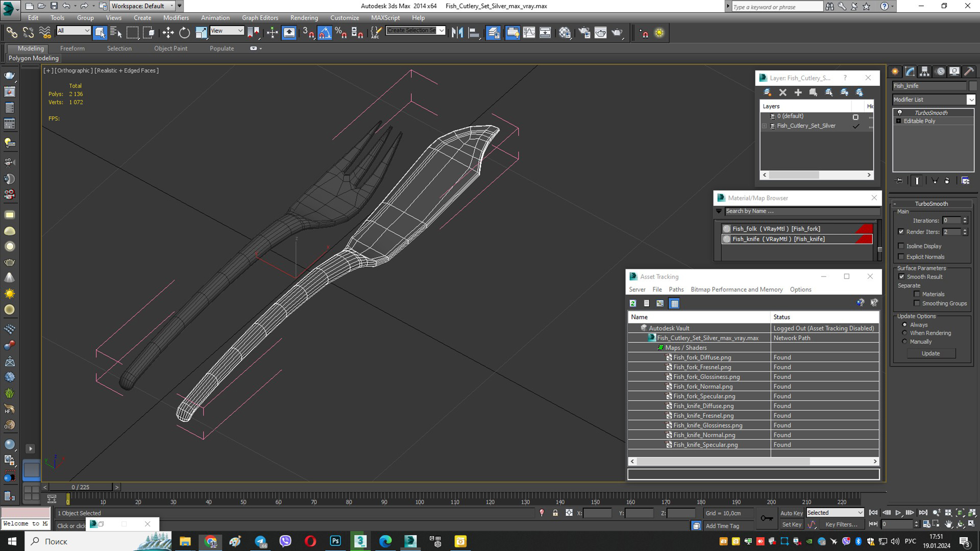Switch to the Freeform ribbon tab
Screen dimensions: 980x551
point(72,48)
